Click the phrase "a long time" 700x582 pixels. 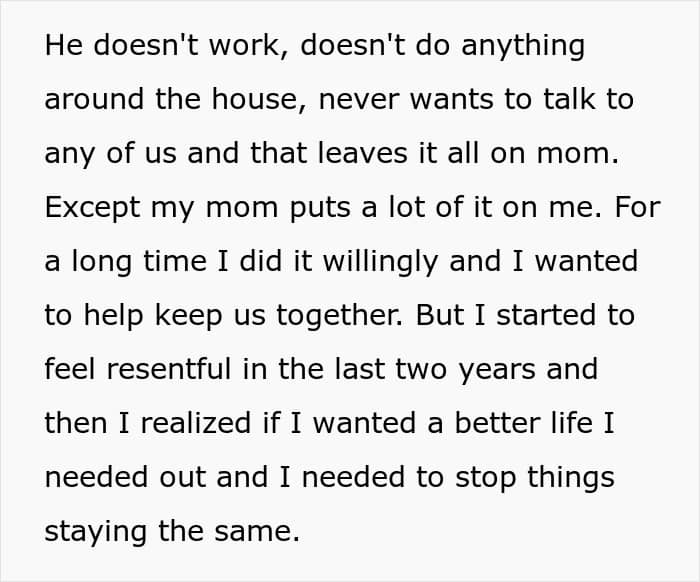pyautogui.click(x=125, y=262)
